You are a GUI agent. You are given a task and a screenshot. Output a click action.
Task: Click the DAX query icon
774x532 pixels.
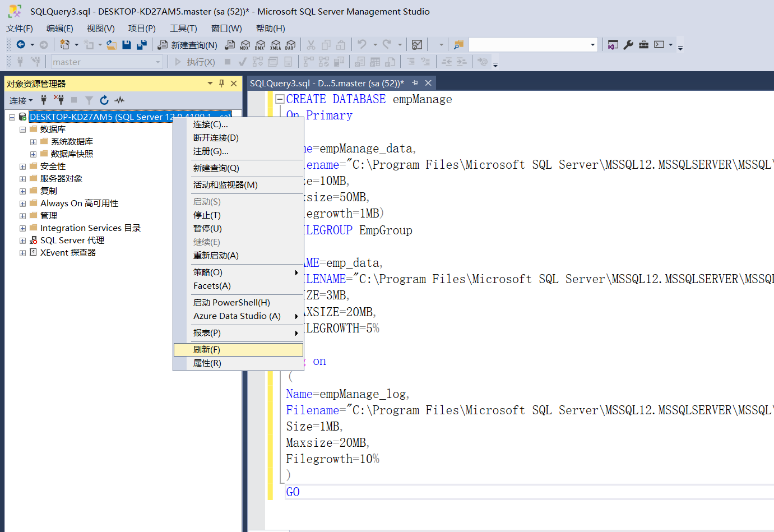290,45
